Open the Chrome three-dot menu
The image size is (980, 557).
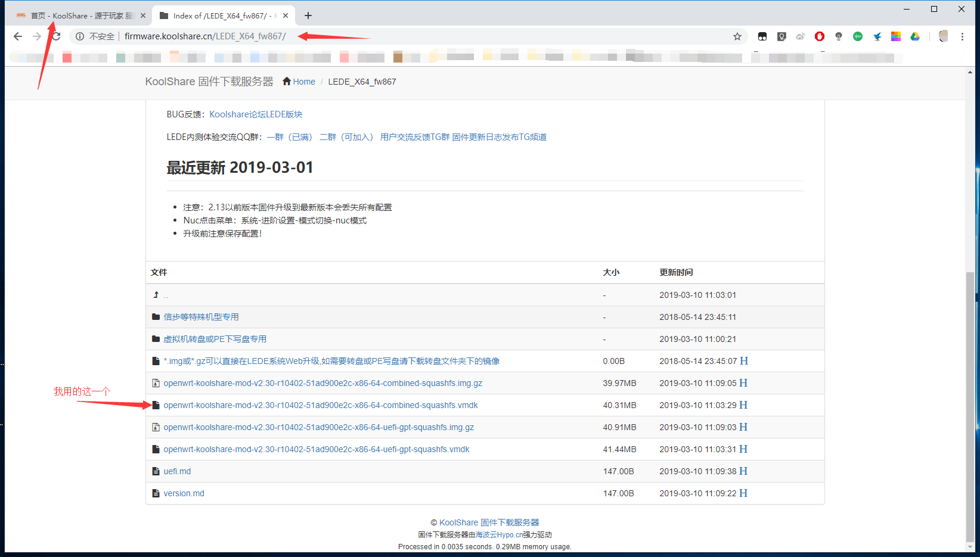point(962,36)
